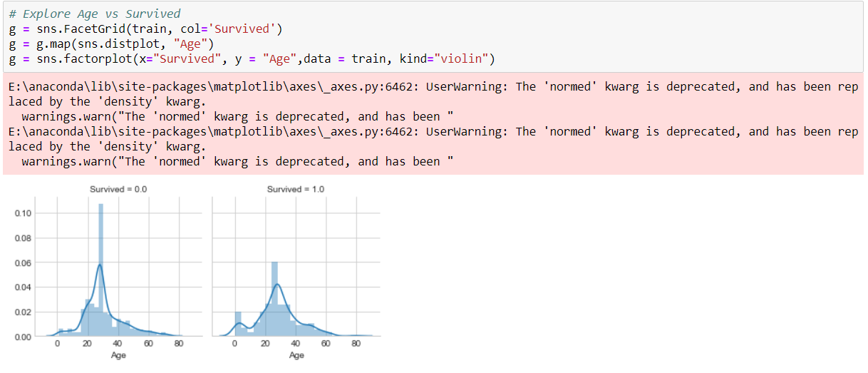Click the Age axis label under left plot
868x373 pixels.
[x=118, y=356]
